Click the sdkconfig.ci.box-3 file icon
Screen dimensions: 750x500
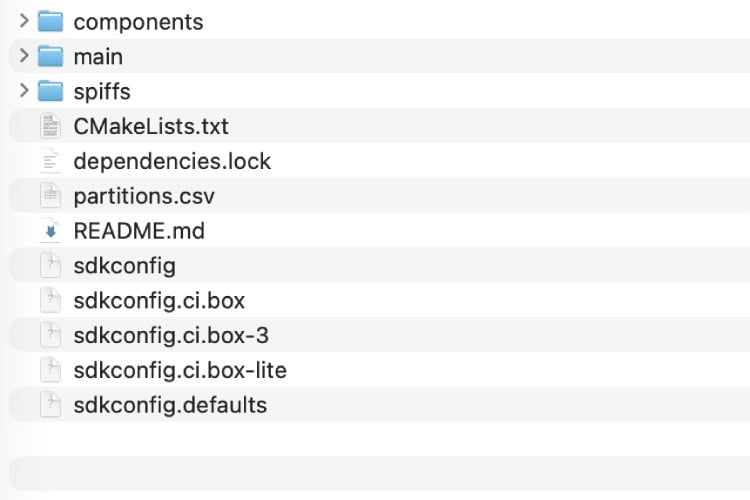click(50, 336)
